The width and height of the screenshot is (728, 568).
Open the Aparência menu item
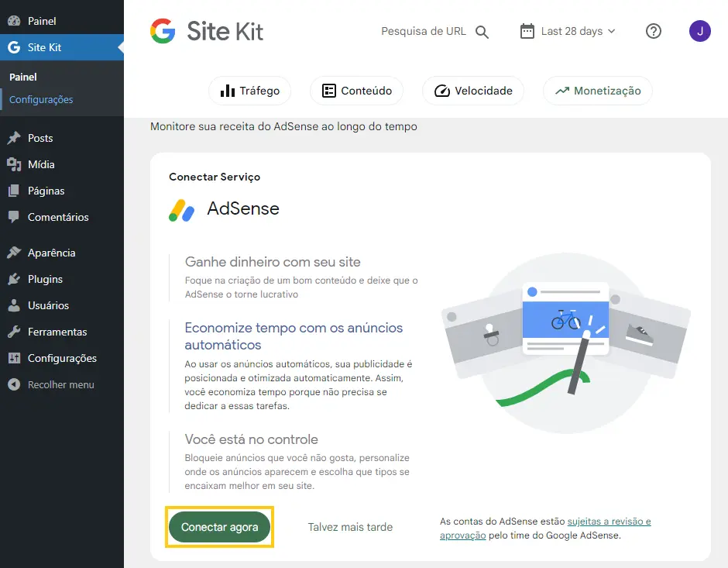tap(62, 253)
